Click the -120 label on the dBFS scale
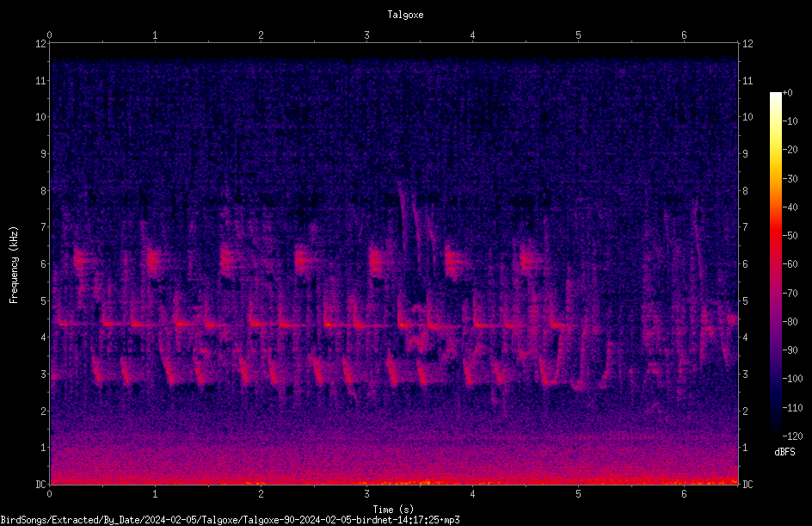Viewport: 812px width, 526px height. (792, 436)
